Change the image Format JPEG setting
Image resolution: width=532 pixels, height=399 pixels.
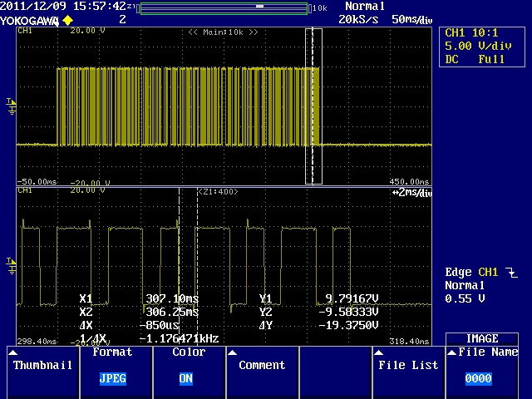116,372
